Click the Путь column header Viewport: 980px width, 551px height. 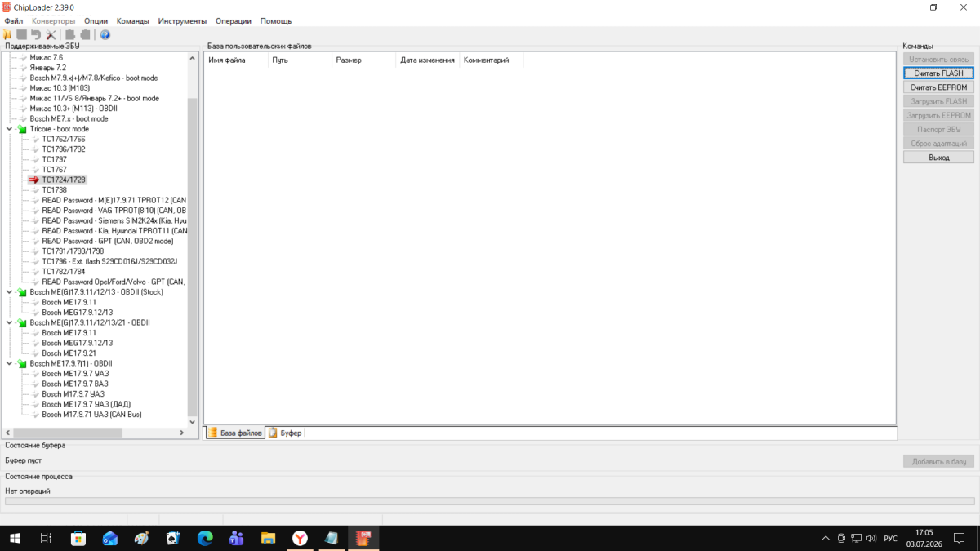(301, 60)
